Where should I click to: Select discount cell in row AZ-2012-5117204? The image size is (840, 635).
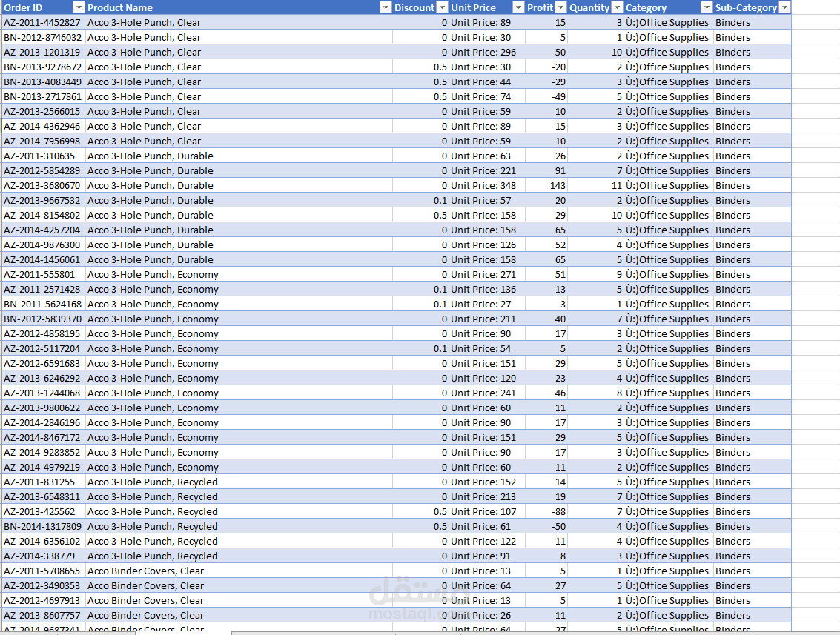(420, 348)
